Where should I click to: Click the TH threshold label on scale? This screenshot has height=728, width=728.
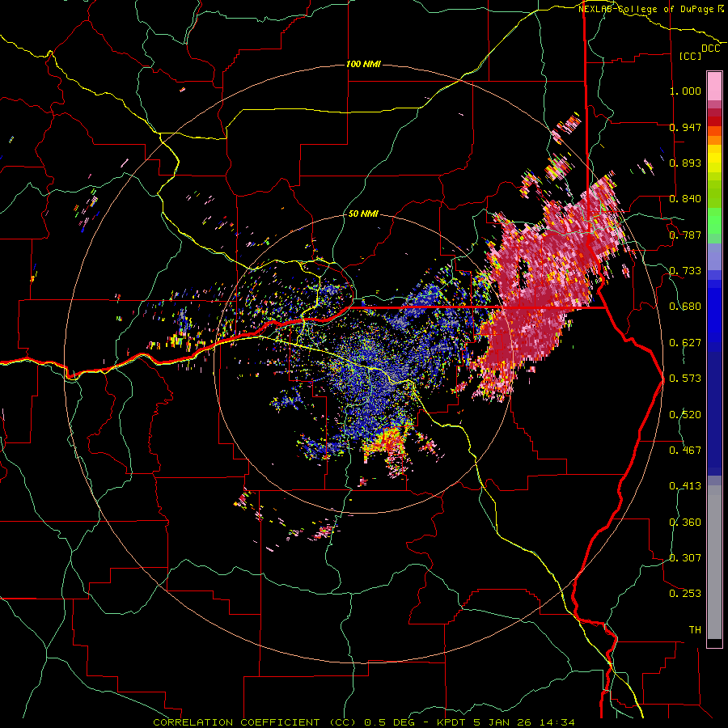click(695, 630)
